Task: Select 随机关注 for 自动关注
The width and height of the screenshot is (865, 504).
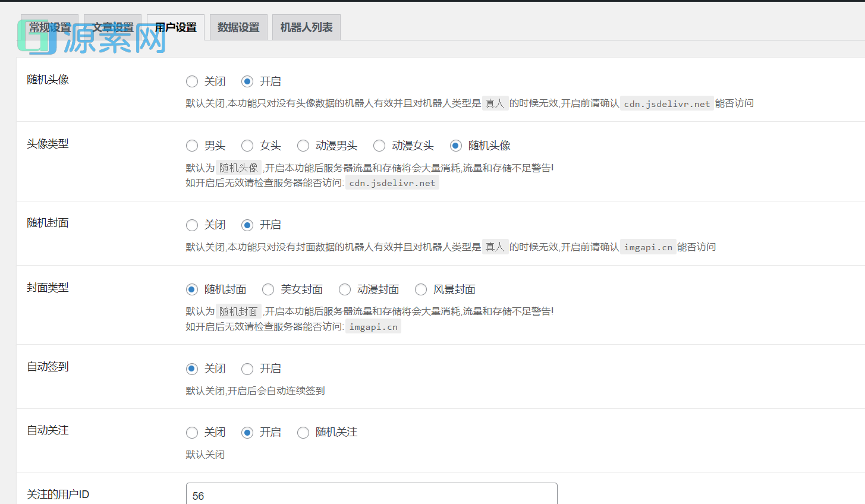Action: (x=303, y=433)
